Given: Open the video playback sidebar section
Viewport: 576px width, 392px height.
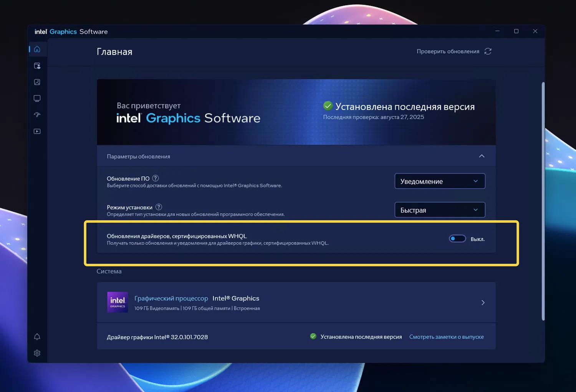Looking at the screenshot, I should [37, 131].
